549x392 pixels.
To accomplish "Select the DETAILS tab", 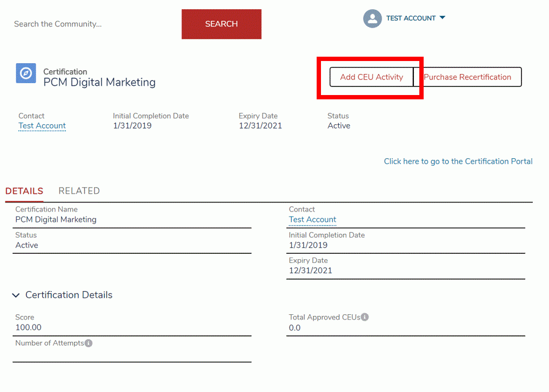I will click(24, 191).
